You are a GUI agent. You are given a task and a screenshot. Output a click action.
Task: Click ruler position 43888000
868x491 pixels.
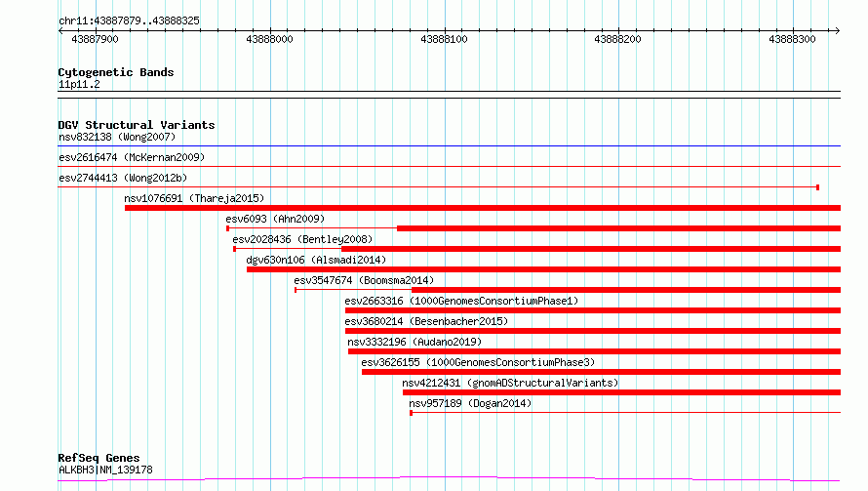click(x=269, y=39)
